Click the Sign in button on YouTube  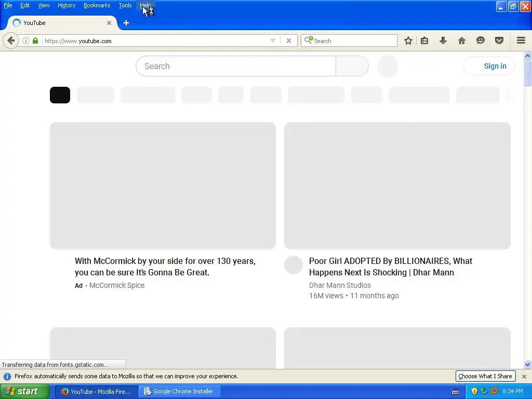click(x=489, y=66)
